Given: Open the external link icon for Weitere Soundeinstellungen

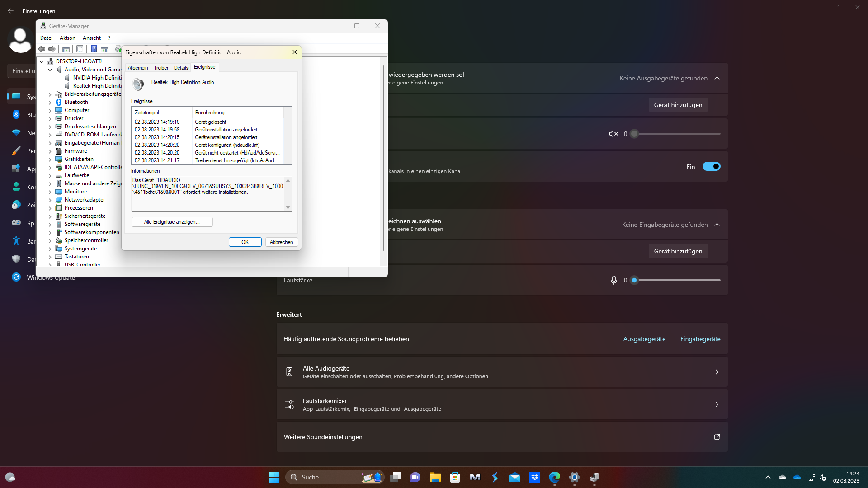Looking at the screenshot, I should tap(717, 437).
